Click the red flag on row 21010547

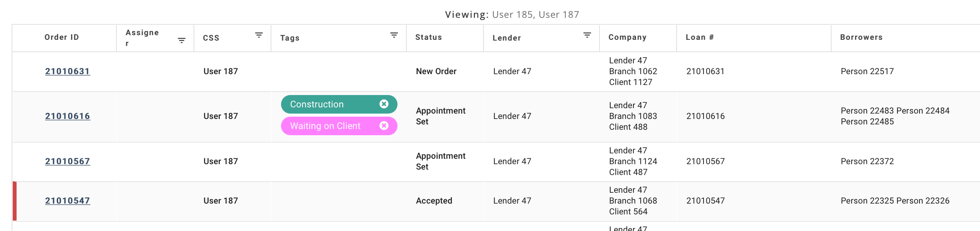pos(15,201)
